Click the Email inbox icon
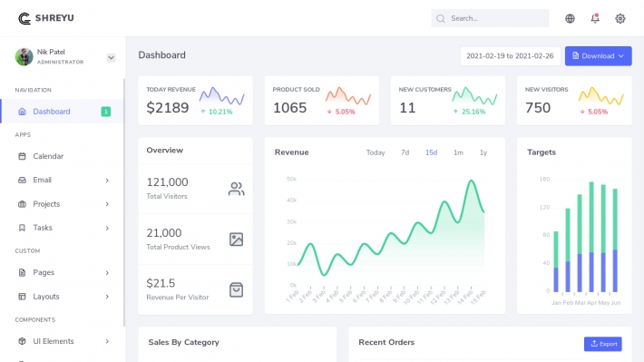This screenshot has height=362, width=644. tap(22, 180)
